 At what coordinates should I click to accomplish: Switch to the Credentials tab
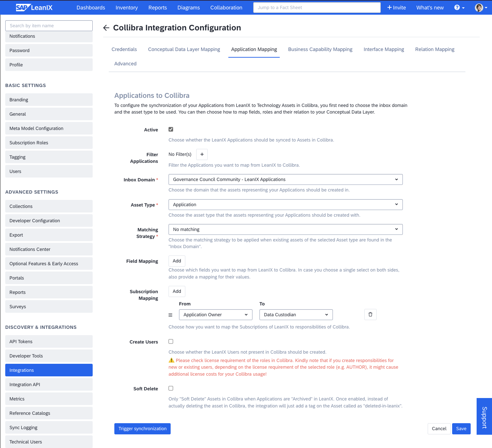coord(124,49)
